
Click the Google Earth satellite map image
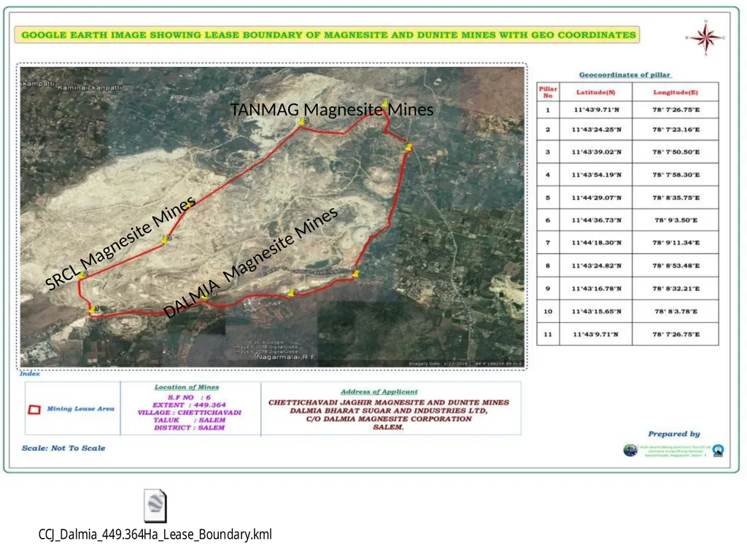click(x=272, y=217)
